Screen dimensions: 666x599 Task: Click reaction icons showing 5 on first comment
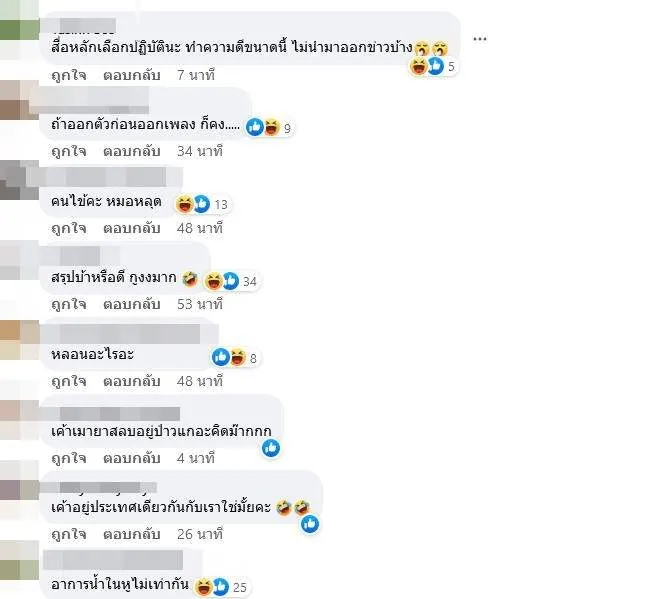pos(433,66)
